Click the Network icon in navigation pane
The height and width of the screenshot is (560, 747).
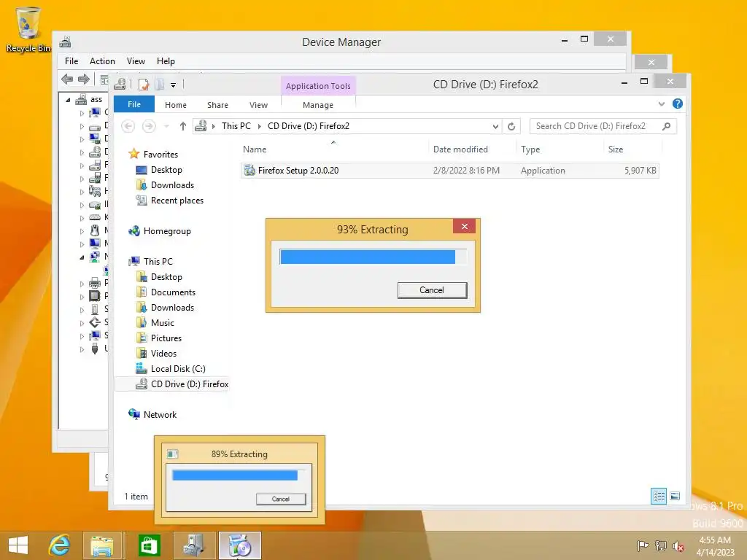pyautogui.click(x=134, y=414)
